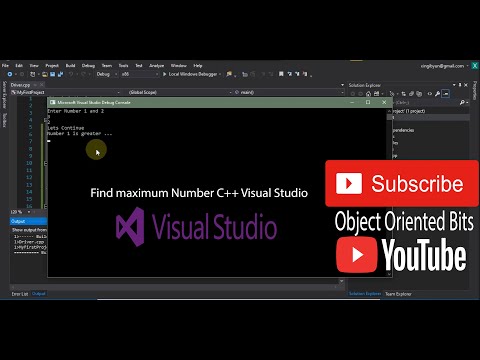Click the Solution Explorer search field

point(427,103)
